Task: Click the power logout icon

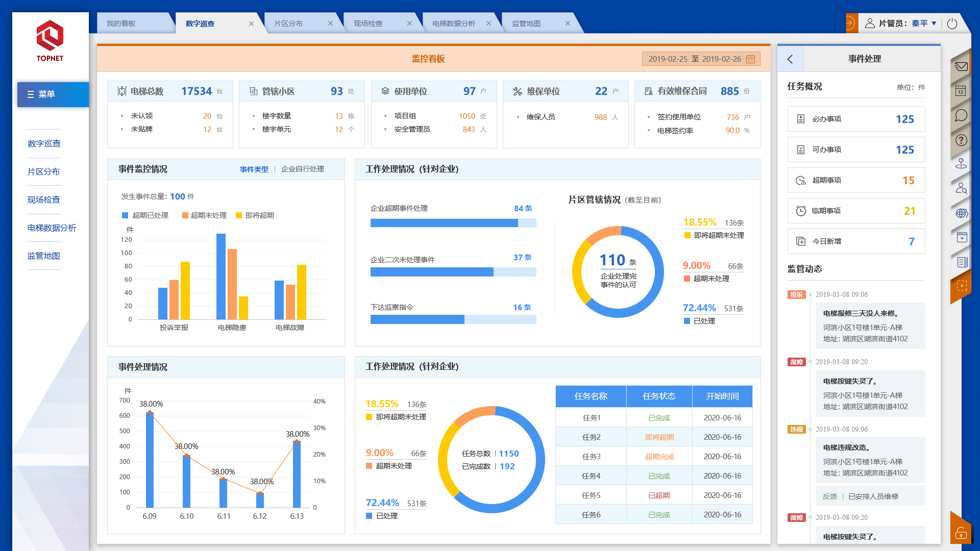Action: (952, 23)
